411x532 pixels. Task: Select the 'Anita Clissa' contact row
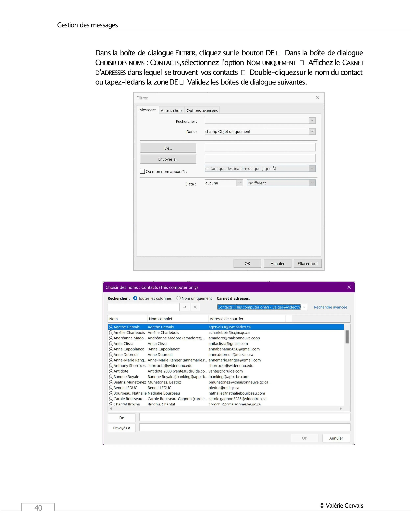tap(226, 344)
